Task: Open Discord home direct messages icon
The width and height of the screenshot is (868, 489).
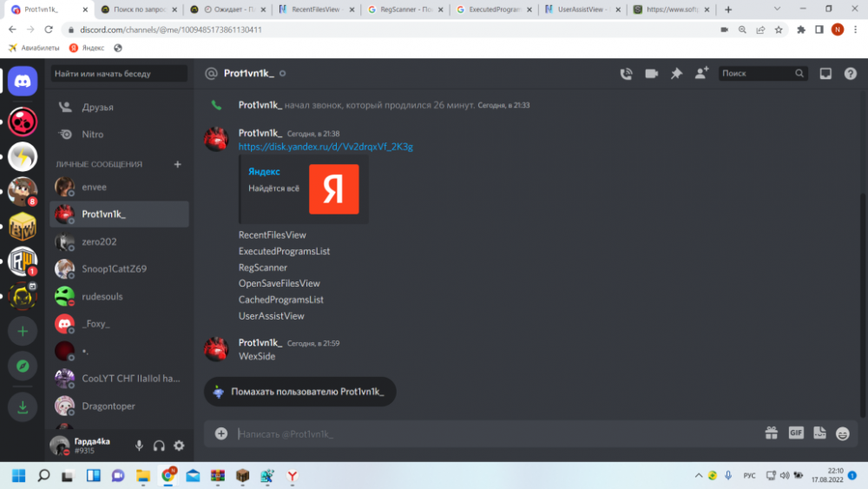Action: coord(23,82)
